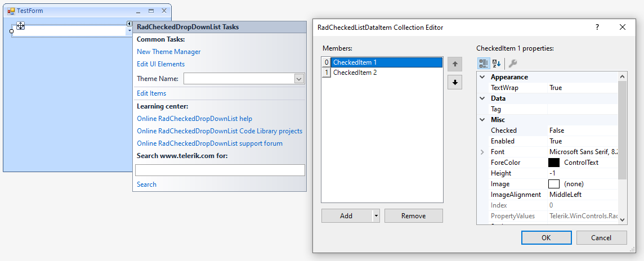Expand the Font property
Image resolution: width=644 pixels, height=261 pixels.
tap(482, 152)
